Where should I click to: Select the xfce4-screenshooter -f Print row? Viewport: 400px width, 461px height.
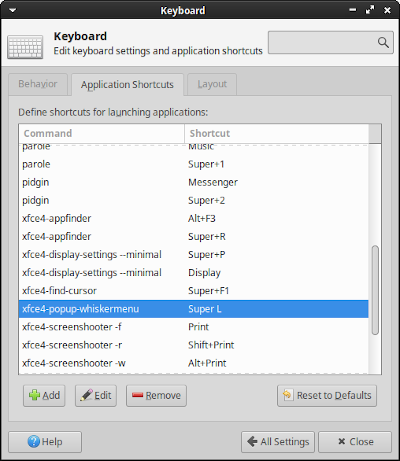point(194,327)
